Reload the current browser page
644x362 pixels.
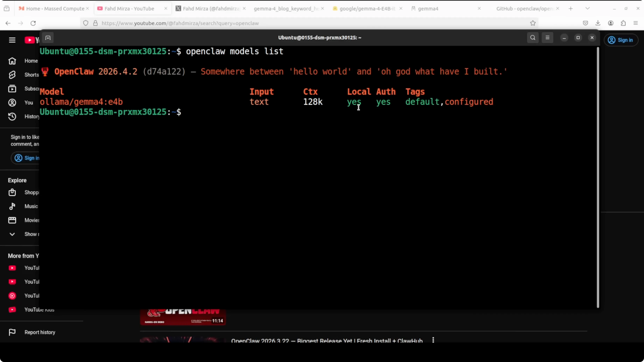click(33, 23)
